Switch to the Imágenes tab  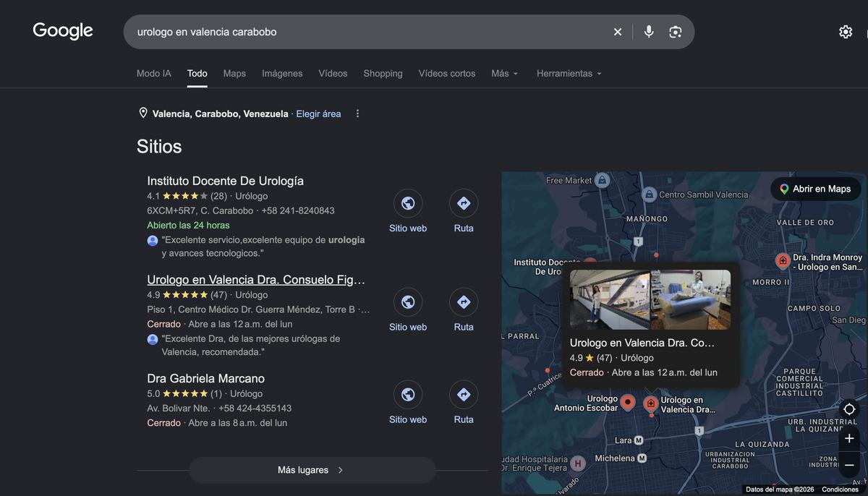[282, 73]
